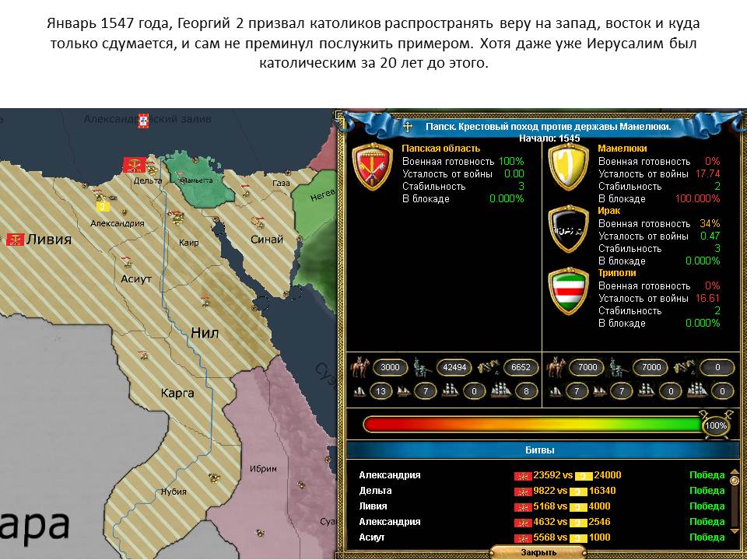747x560 pixels.
Task: Click the army unit above Нил label
Action: [207, 301]
